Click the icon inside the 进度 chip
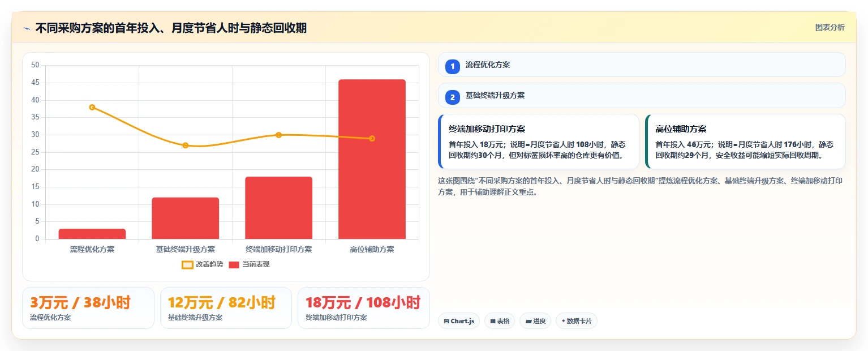This screenshot has width=868, height=351. [528, 322]
